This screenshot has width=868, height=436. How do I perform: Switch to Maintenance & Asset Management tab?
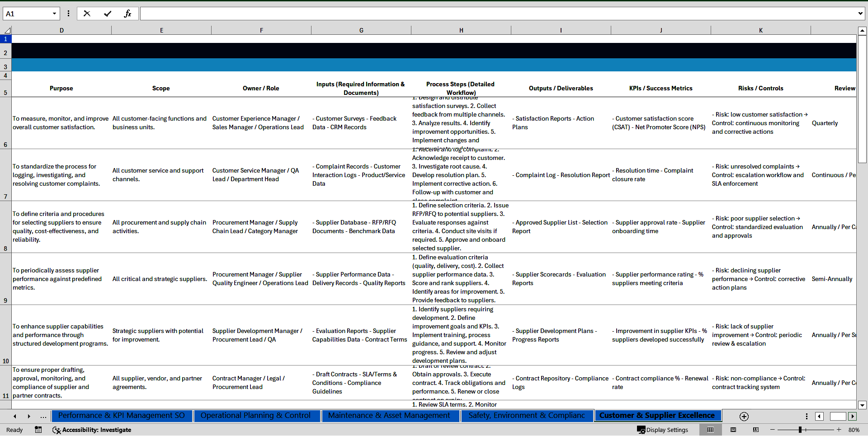point(389,416)
